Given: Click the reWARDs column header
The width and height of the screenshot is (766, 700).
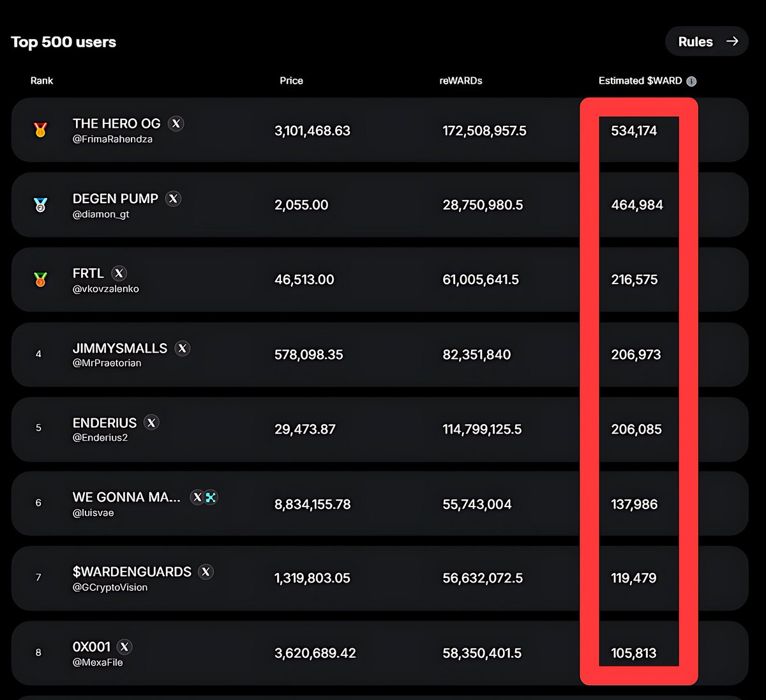Looking at the screenshot, I should (x=461, y=80).
